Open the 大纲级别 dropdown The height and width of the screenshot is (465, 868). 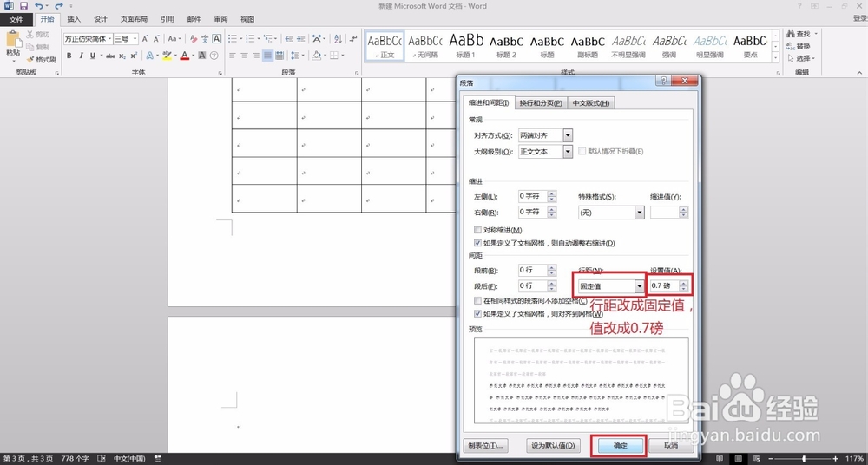click(x=568, y=152)
